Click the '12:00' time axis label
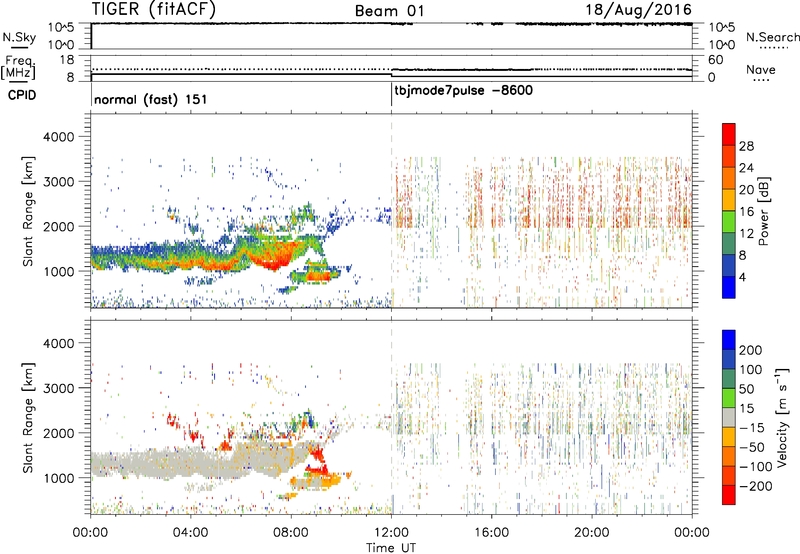 (391, 533)
